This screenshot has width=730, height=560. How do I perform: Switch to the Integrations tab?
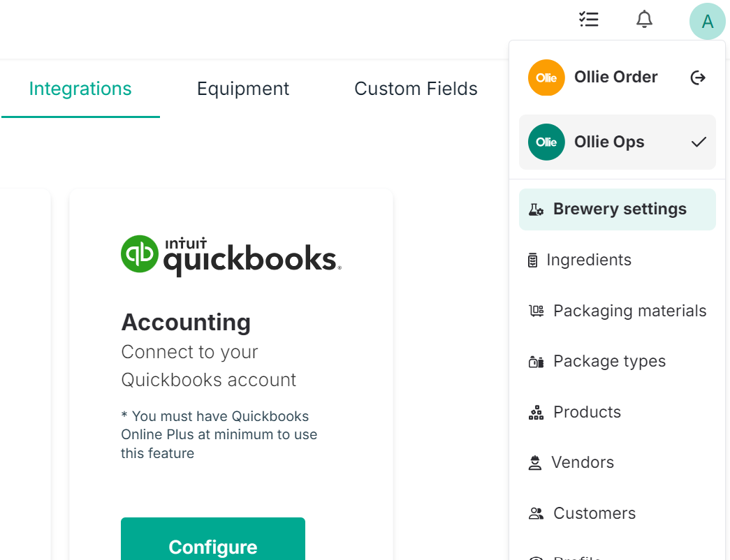80,89
